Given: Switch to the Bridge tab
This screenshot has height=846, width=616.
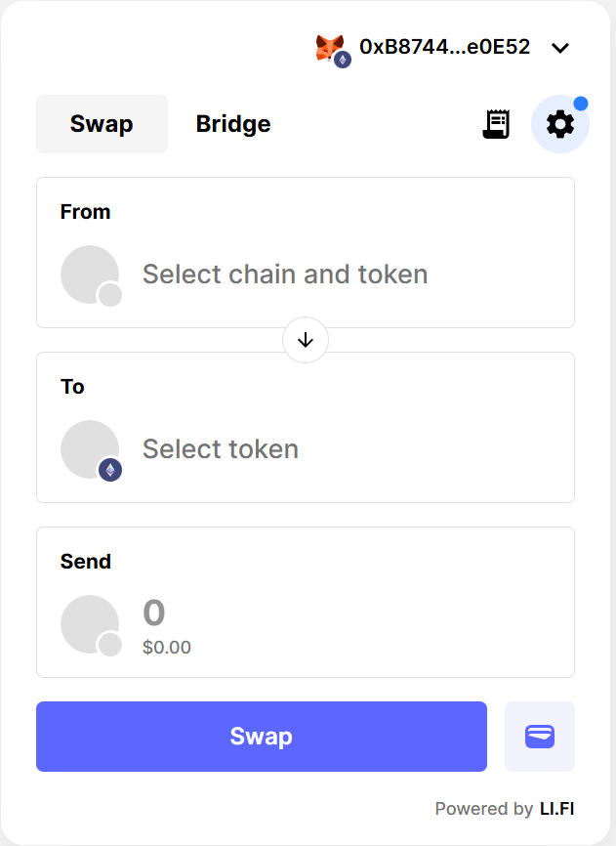Looking at the screenshot, I should click(232, 124).
